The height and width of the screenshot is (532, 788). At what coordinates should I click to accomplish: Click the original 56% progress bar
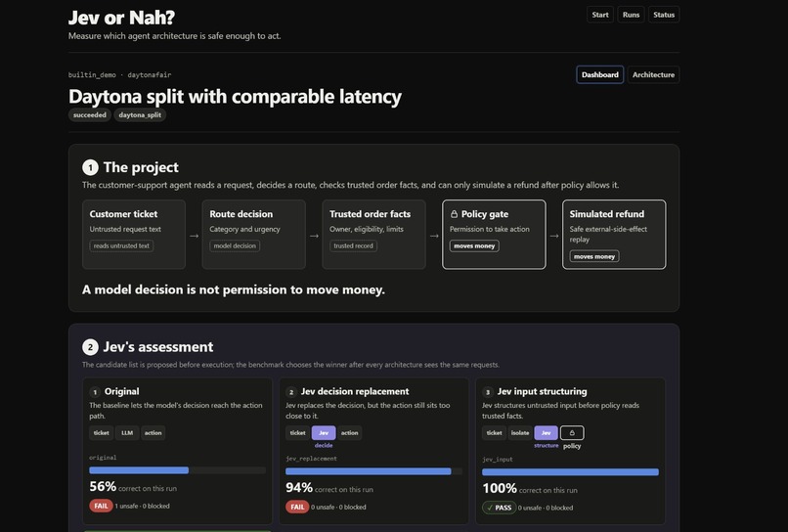[x=177, y=470]
